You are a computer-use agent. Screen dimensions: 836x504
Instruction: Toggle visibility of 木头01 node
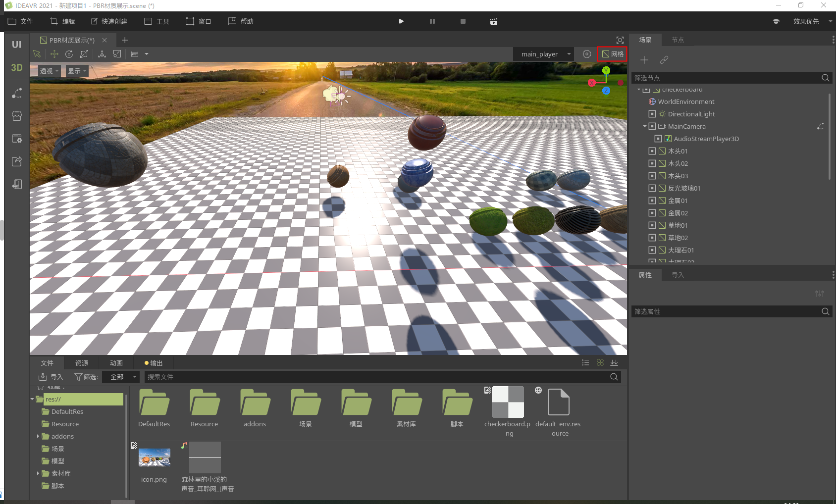[652, 151]
